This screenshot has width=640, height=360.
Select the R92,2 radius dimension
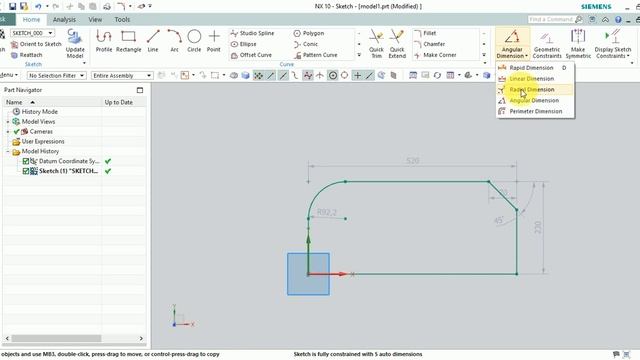coord(327,212)
